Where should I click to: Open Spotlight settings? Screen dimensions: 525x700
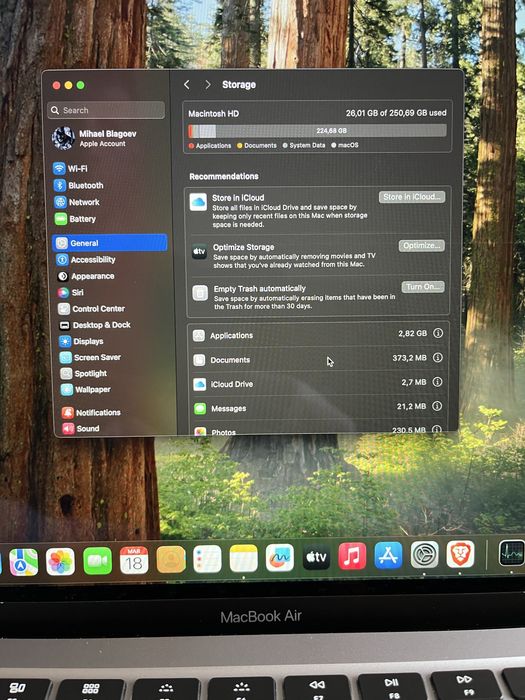click(84, 373)
